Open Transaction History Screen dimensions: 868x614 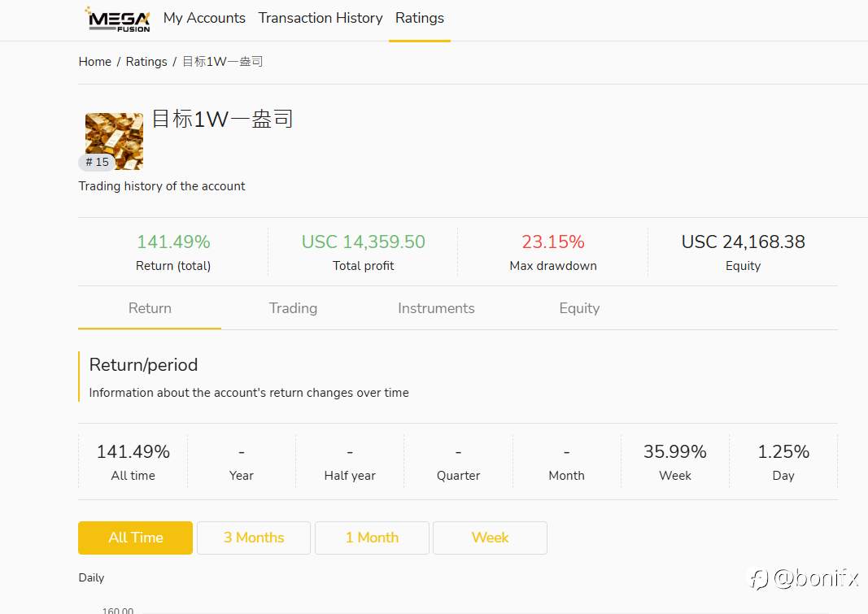[320, 18]
